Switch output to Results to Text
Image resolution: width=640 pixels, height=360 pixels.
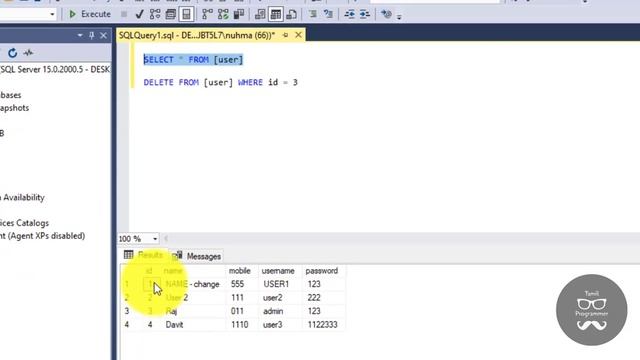click(x=260, y=14)
